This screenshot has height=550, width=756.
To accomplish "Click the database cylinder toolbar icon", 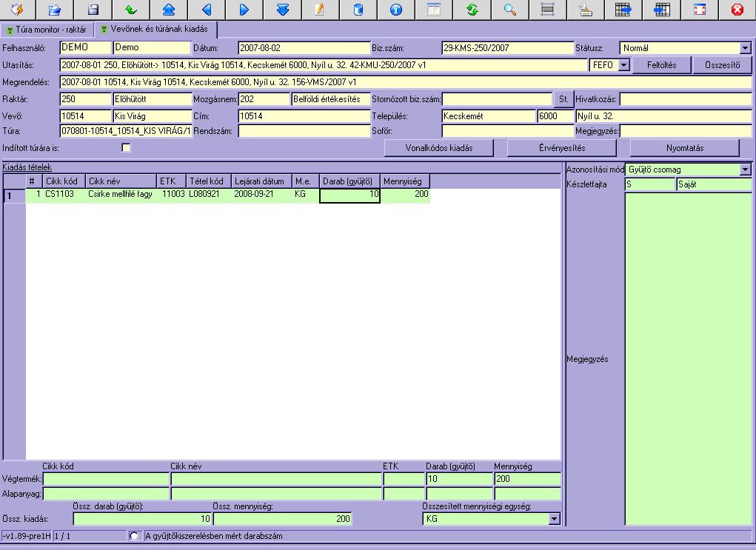I will pyautogui.click(x=358, y=10).
